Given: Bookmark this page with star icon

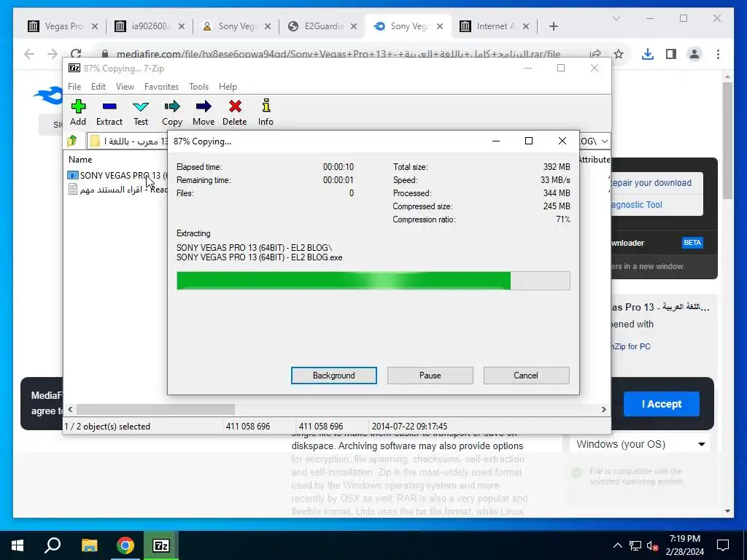Looking at the screenshot, I should click(x=619, y=54).
